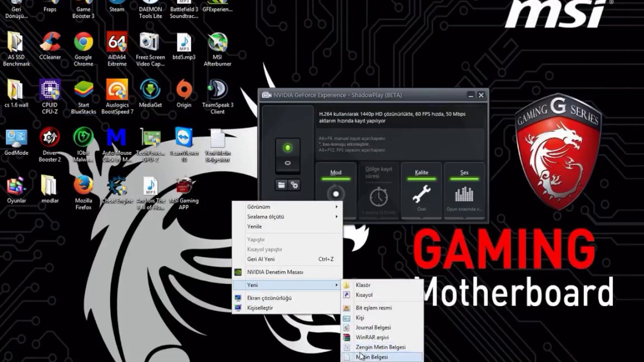Screen dimensions: 644x362
Task: Create new Journal Belgesi
Action: point(382,327)
